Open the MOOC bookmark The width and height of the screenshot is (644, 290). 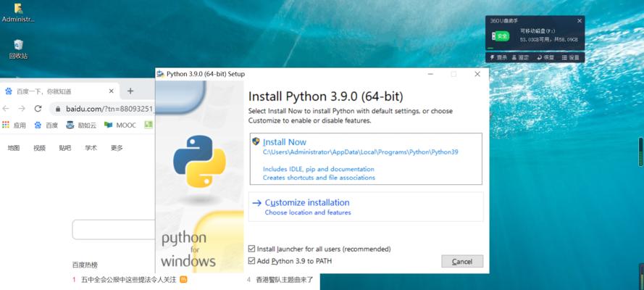coord(120,125)
